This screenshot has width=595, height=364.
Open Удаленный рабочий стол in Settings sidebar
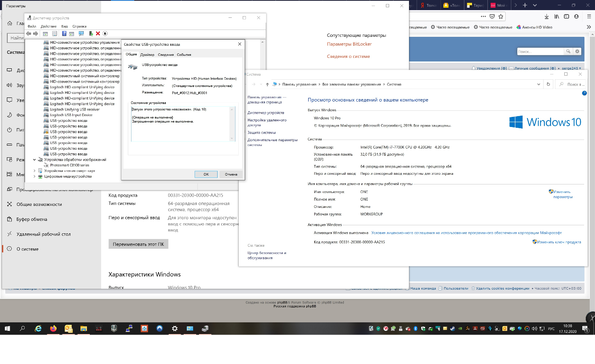coord(44,234)
